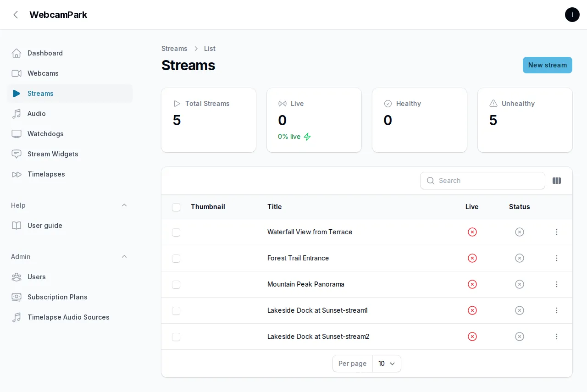Click the Unhealthy stats card

tap(525, 120)
